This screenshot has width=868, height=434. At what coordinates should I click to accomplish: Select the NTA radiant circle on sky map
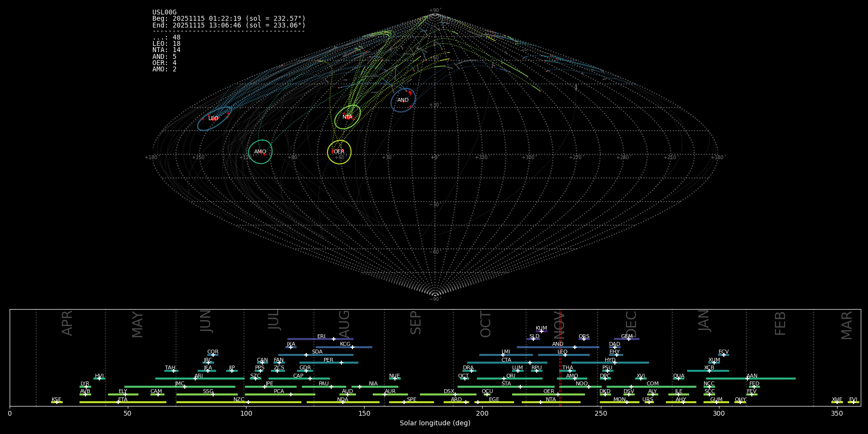point(347,117)
